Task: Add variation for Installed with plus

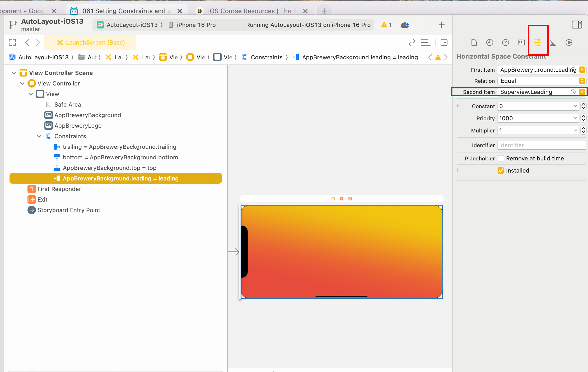Action: (x=458, y=170)
